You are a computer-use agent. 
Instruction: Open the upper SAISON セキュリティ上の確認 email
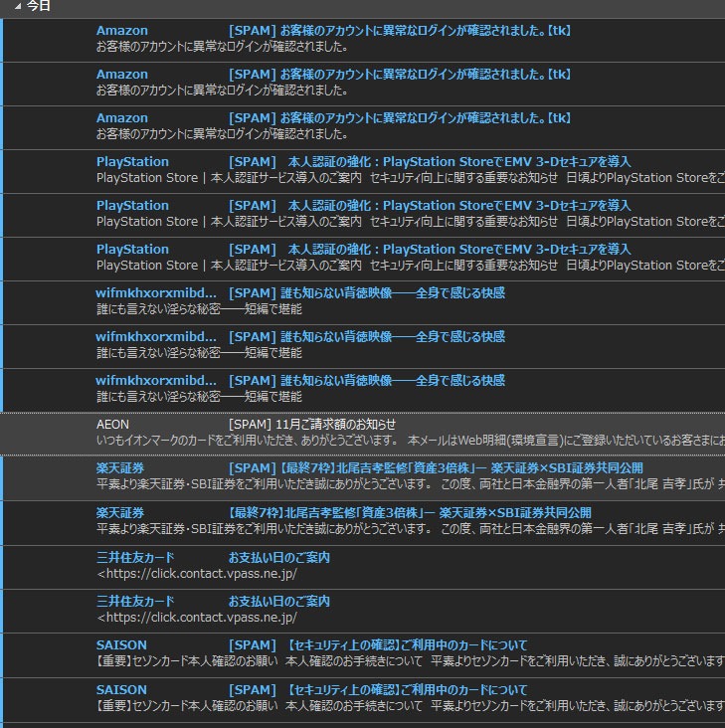pyautogui.click(x=362, y=655)
